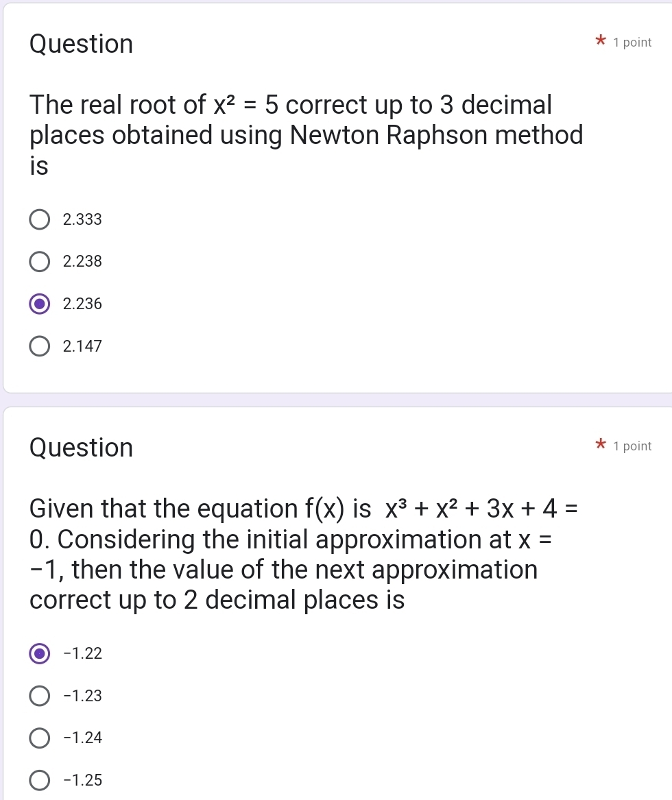Click the selected −1.22 radio button
This screenshot has width=672, height=800.
click(x=40, y=654)
